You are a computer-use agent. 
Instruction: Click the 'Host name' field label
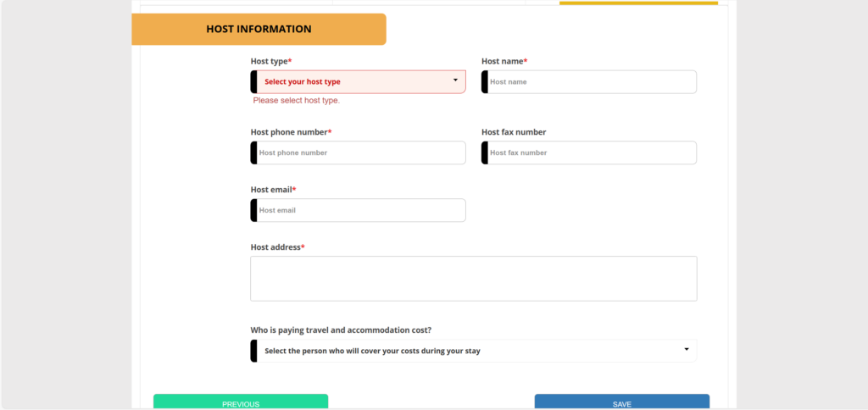tap(504, 62)
